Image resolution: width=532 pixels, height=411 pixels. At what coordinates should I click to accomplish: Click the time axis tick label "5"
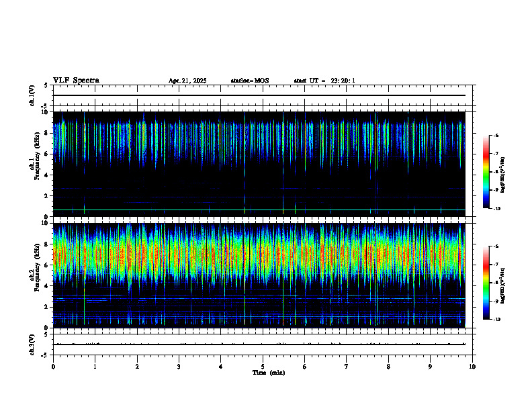click(x=263, y=367)
